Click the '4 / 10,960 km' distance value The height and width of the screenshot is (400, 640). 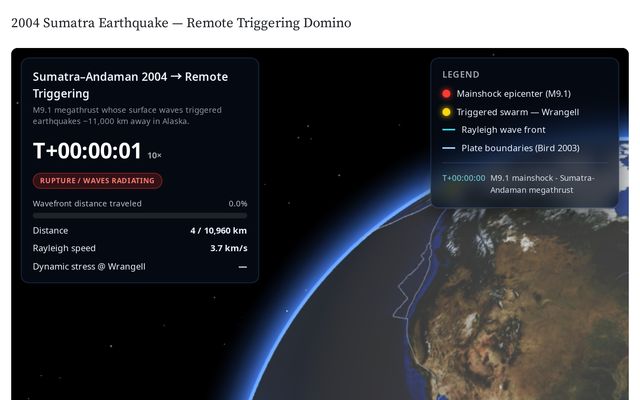coord(218,231)
